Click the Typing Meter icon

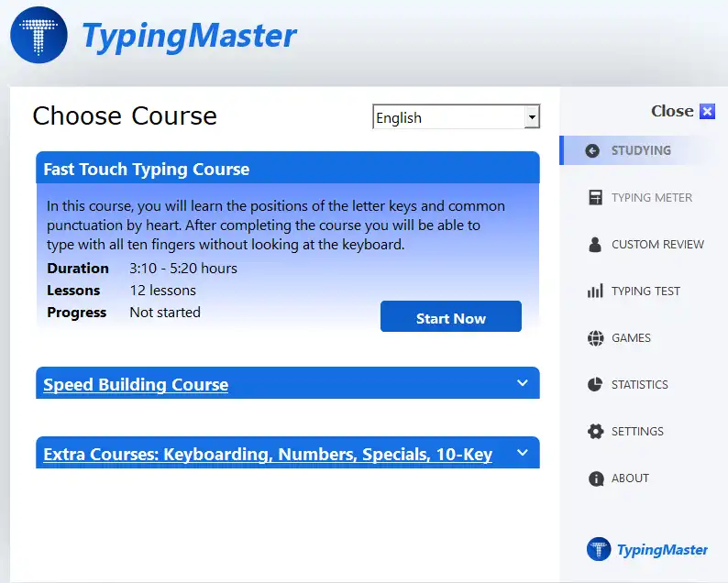(x=595, y=198)
